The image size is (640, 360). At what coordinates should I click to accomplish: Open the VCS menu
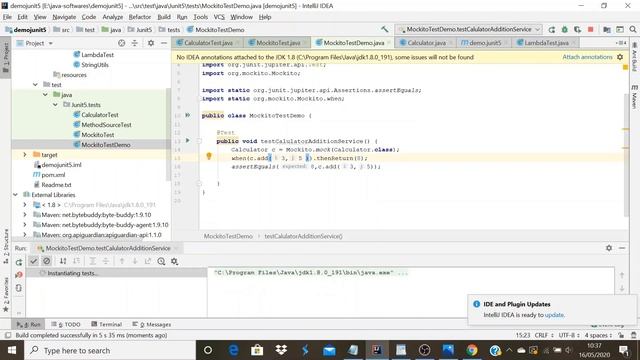(x=219, y=17)
